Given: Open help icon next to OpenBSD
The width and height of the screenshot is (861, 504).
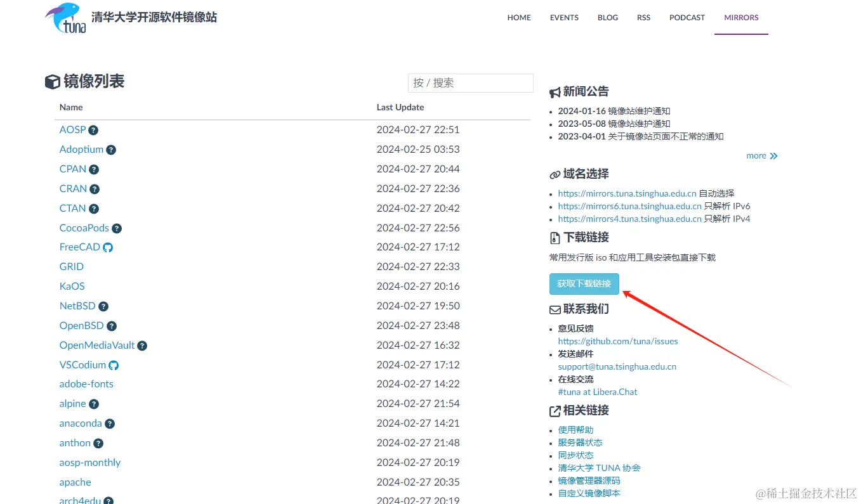Looking at the screenshot, I should [x=112, y=326].
